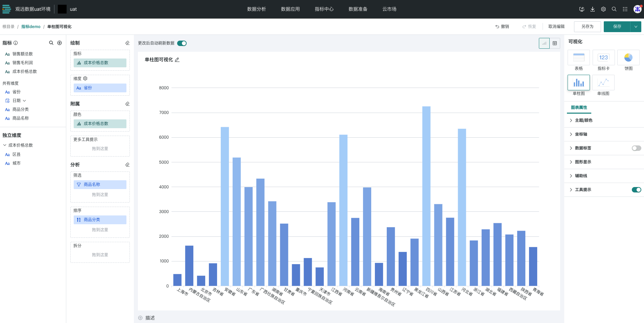Click the pencil icon to edit chart title
The height and width of the screenshot is (323, 644).
[x=177, y=60]
